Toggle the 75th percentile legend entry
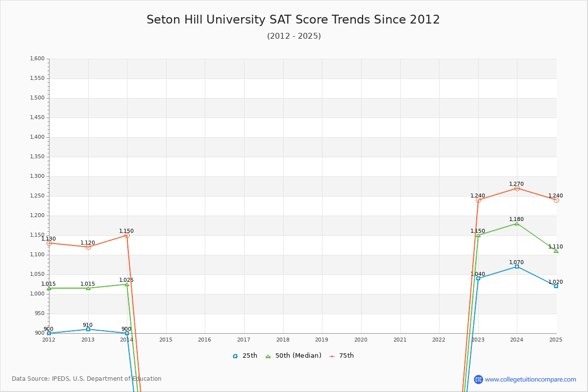 pyautogui.click(x=342, y=356)
